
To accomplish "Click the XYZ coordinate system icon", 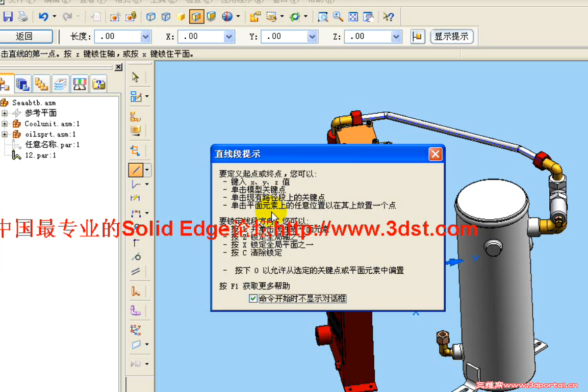I will 136,330.
